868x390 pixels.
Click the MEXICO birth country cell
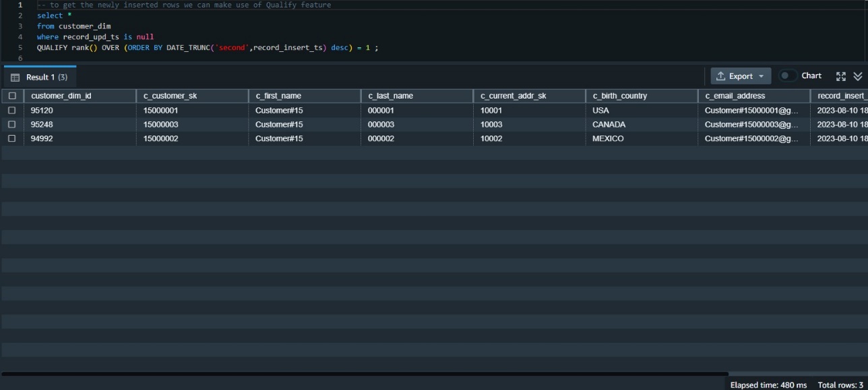coord(642,138)
